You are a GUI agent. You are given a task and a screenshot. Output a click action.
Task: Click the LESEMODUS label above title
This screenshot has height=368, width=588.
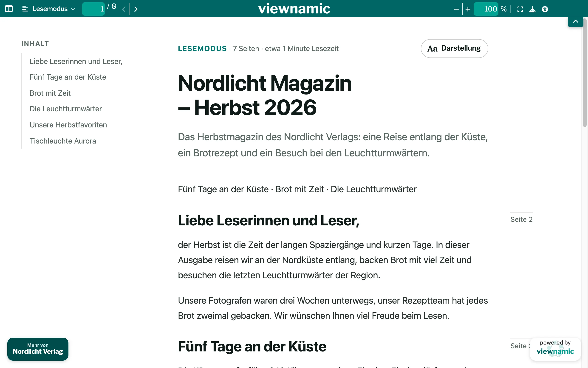pyautogui.click(x=202, y=49)
